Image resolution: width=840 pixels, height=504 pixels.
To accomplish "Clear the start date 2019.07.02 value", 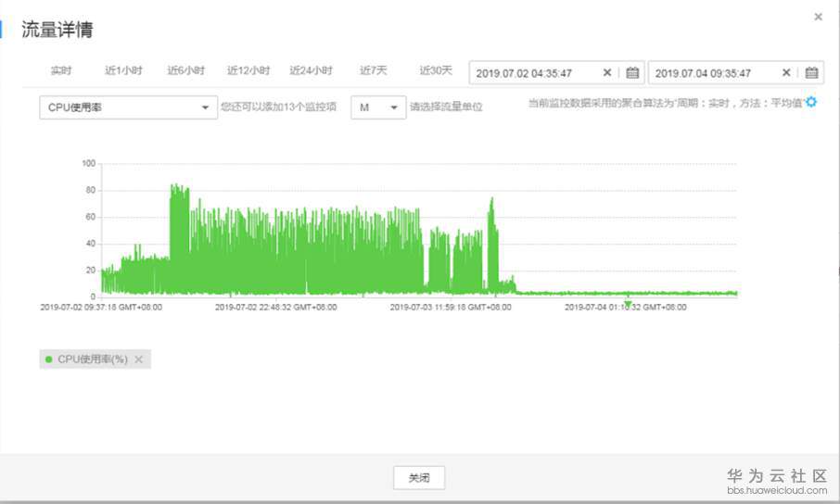I will pos(607,73).
